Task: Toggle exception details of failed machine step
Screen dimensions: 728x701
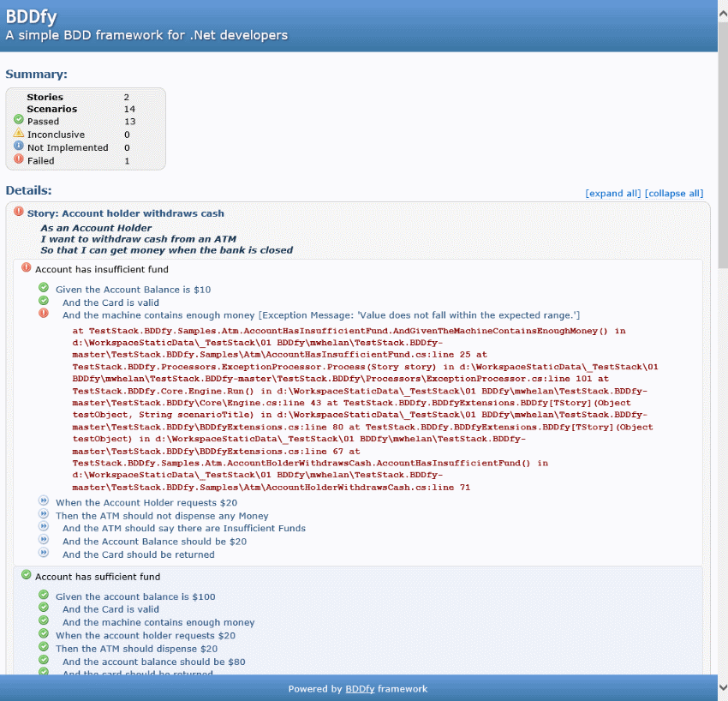Action: coord(321,315)
